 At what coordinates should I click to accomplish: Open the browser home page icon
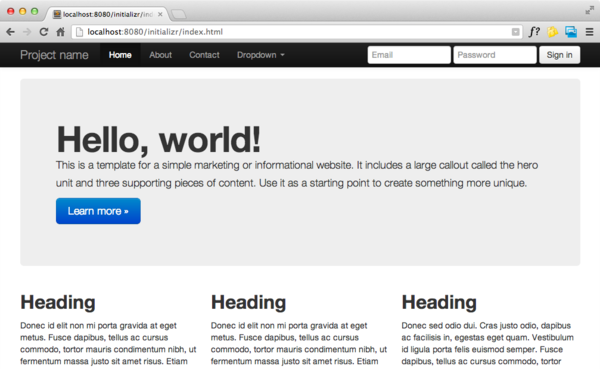tap(60, 32)
